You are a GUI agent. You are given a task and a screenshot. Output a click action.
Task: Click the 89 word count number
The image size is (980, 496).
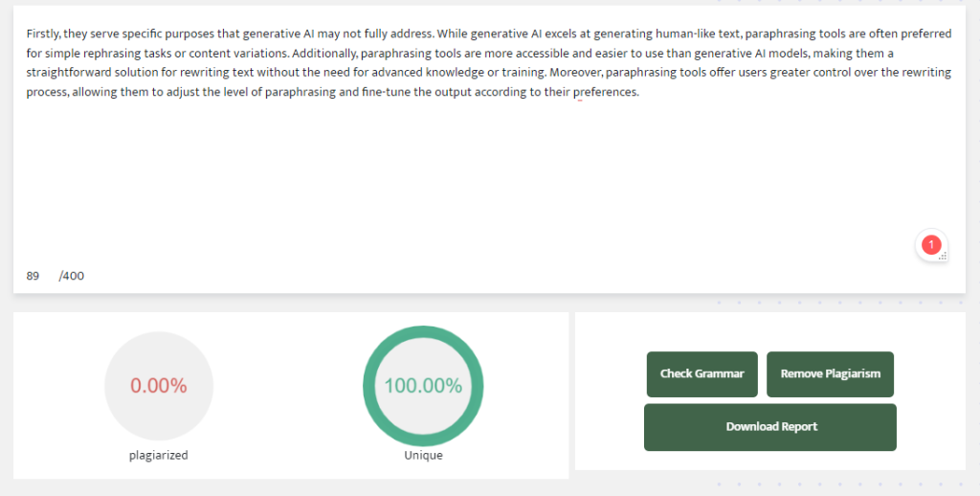(x=33, y=276)
